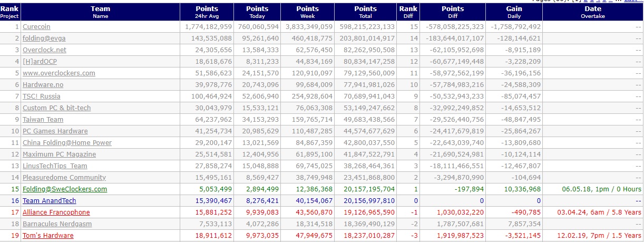Open the Folding@SweClockers.com team link
Image resolution: width=644 pixels, height=242 pixels.
[64, 189]
